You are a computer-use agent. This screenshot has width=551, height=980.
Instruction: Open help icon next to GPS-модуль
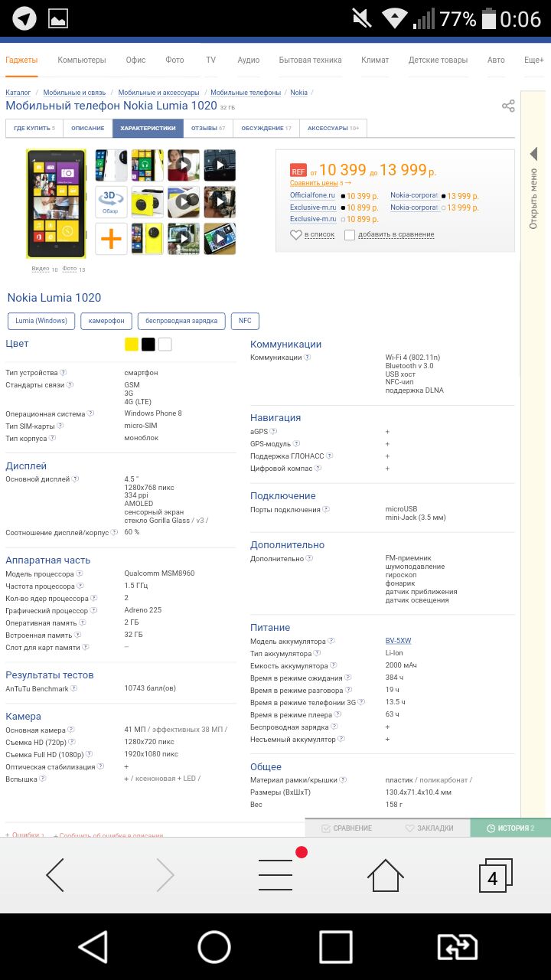click(x=296, y=443)
